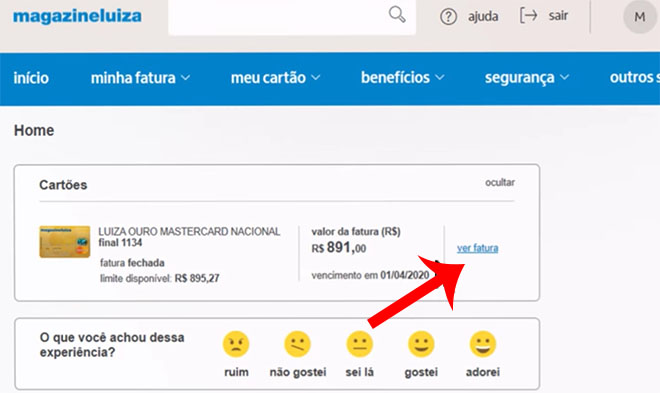Open the meu cartão menu label
The width and height of the screenshot is (660, 393).
[x=268, y=78]
